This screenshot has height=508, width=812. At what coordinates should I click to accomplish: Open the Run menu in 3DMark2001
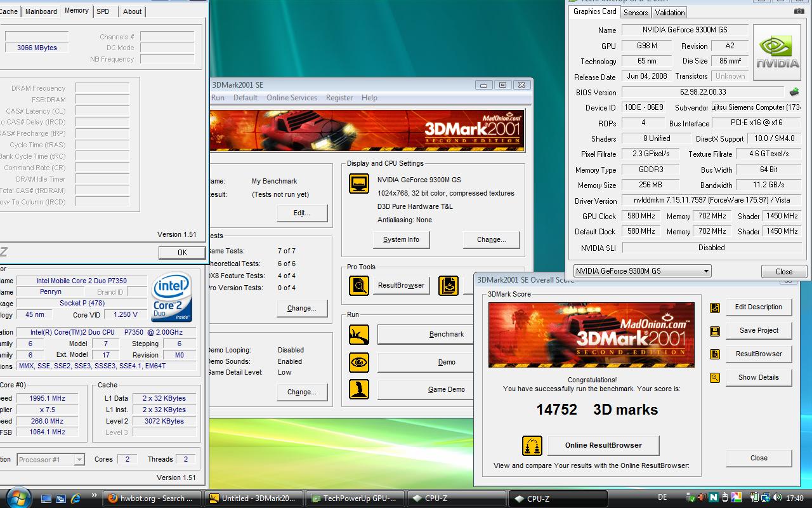point(218,98)
